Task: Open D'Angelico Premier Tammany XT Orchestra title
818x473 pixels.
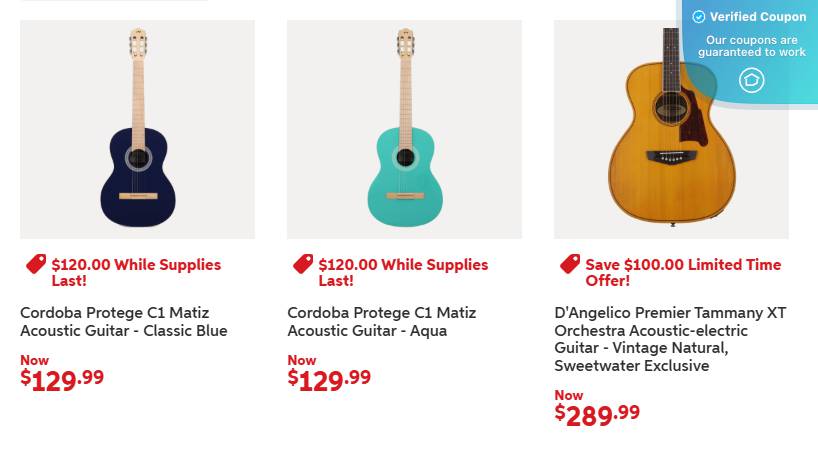Action: (670, 339)
